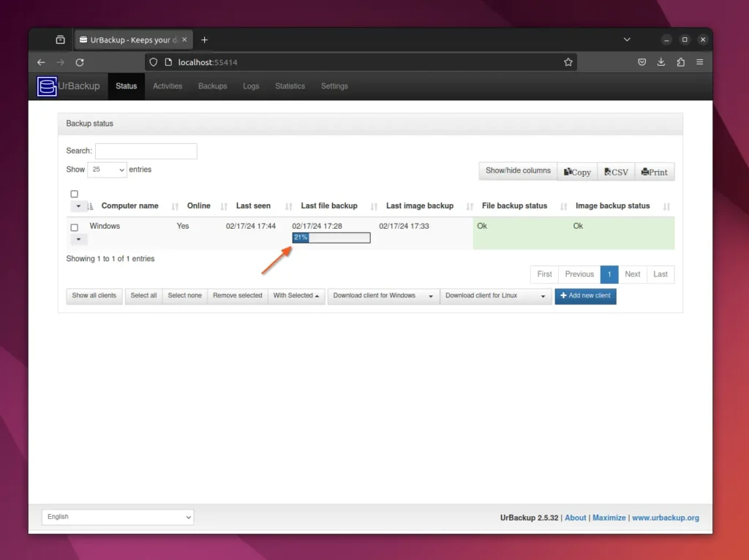Go back with browser back arrow
The height and width of the screenshot is (560, 749).
point(41,63)
